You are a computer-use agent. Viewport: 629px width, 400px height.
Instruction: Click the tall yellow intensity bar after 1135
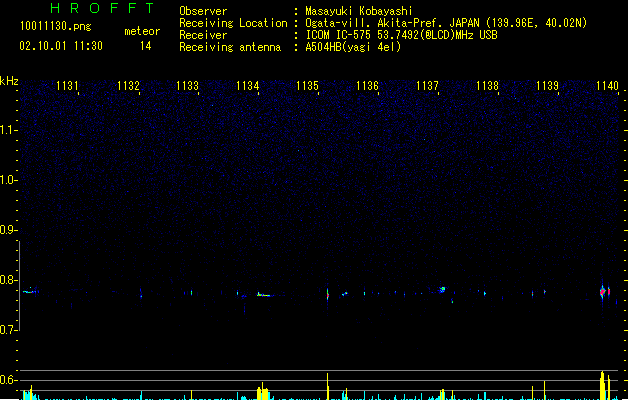328,386
